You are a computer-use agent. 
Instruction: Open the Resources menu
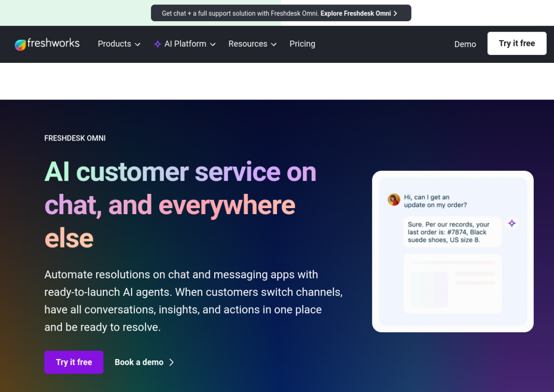coord(252,44)
